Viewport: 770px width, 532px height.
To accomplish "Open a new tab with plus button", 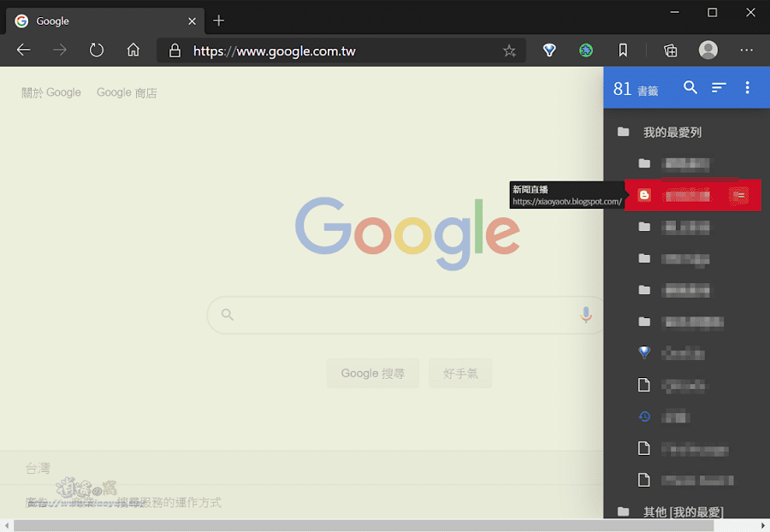I will pos(218,21).
